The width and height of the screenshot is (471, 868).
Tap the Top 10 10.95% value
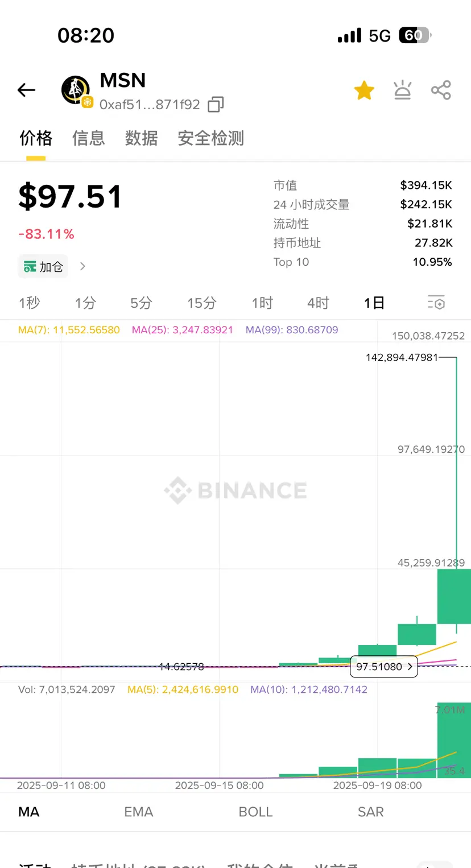(432, 262)
